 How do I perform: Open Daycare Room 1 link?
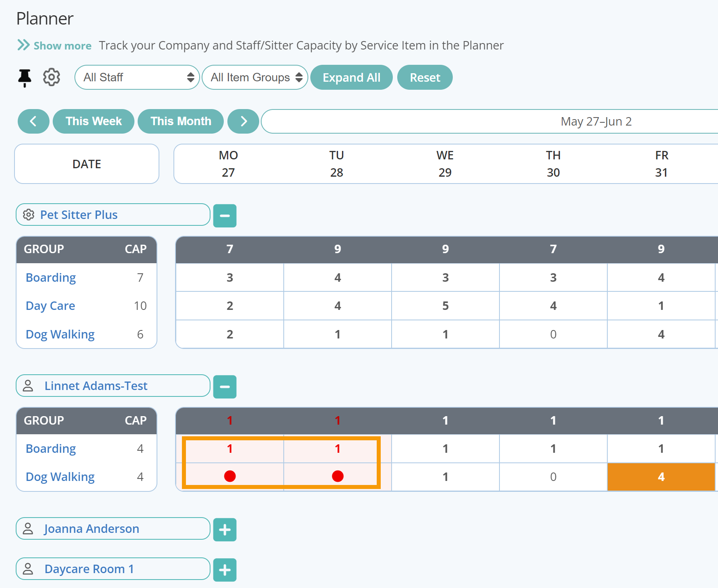coord(89,569)
